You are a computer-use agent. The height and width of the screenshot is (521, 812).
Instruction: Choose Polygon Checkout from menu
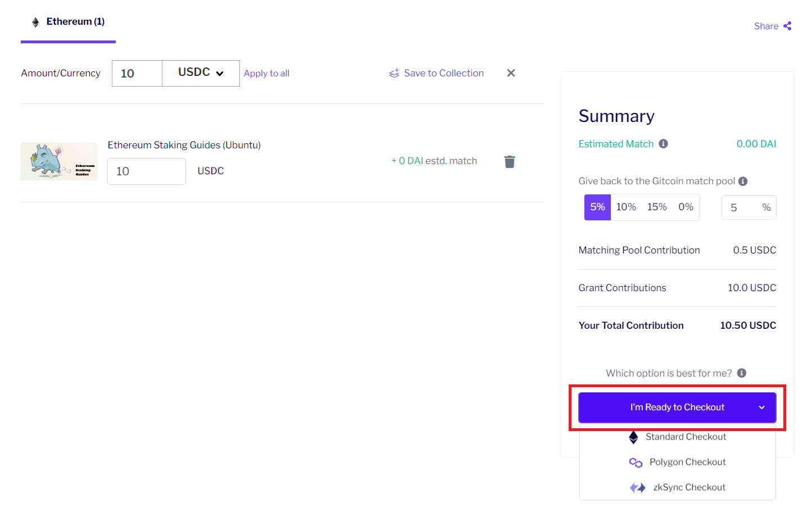[678, 462]
